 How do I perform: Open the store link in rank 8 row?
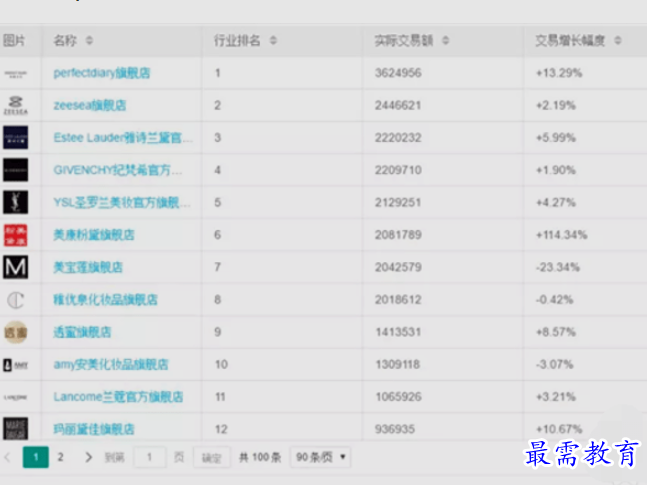point(106,300)
